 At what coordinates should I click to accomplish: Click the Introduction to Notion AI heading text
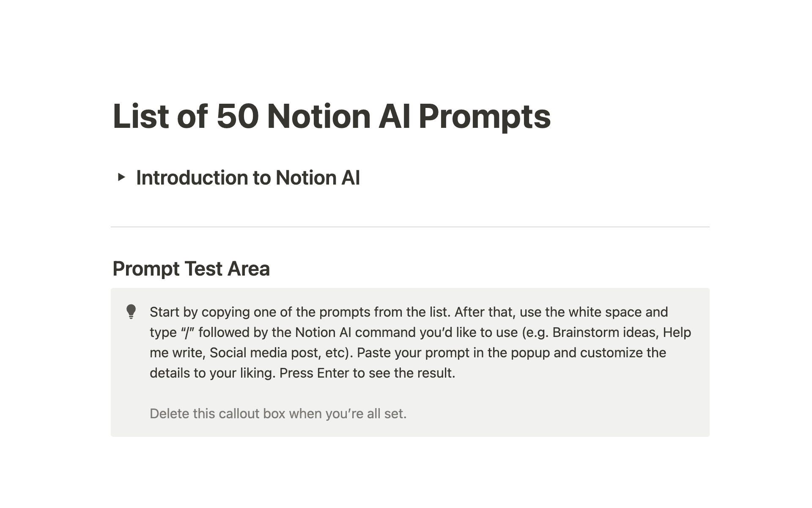click(248, 178)
